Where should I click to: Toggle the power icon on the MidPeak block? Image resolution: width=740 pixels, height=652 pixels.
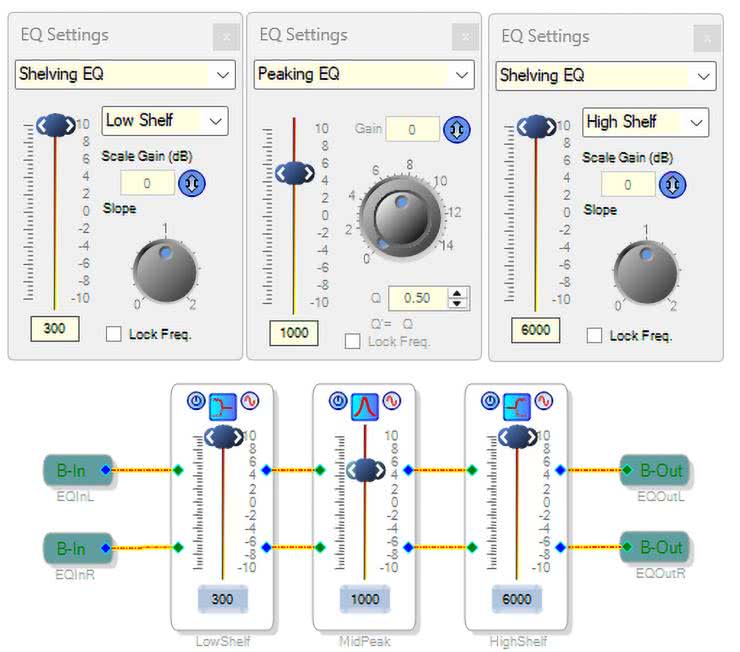coord(339,402)
